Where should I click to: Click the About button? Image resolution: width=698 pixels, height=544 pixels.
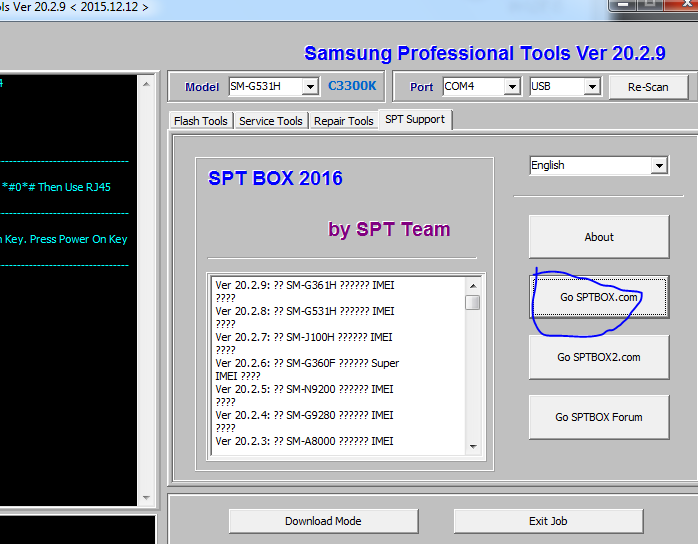599,237
